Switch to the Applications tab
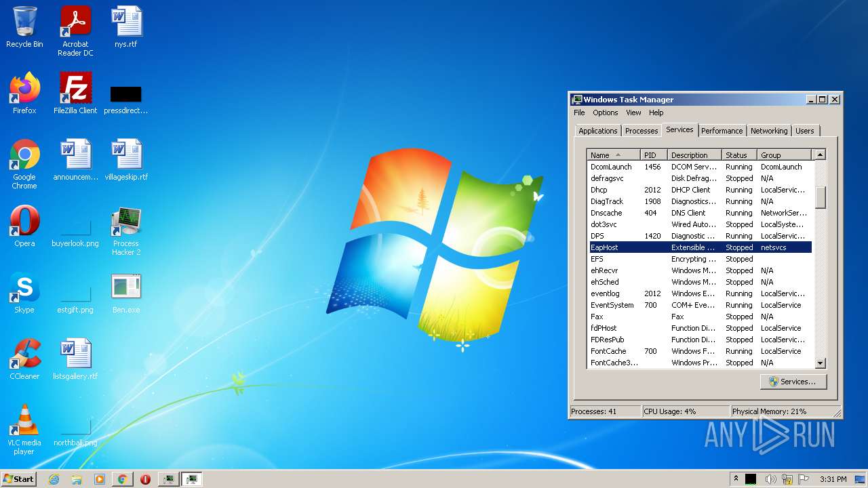The image size is (868, 488). click(x=598, y=131)
